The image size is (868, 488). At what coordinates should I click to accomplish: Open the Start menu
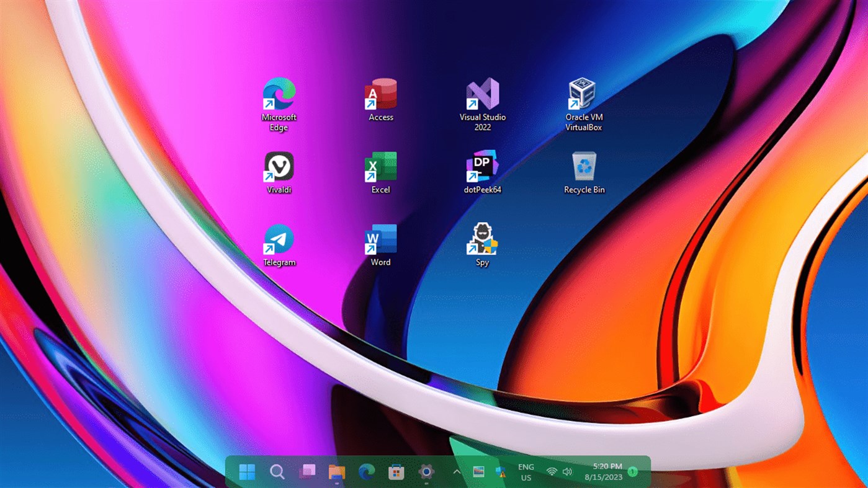click(x=247, y=471)
